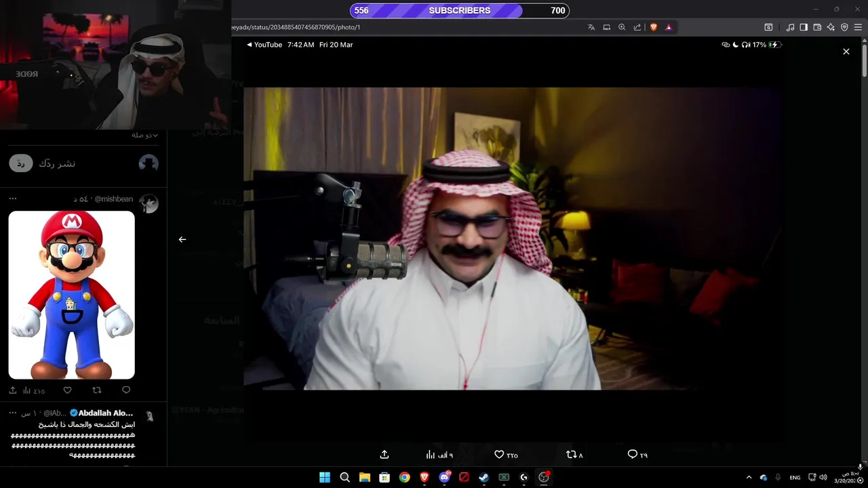Click the tab search icon in browser toolbar
Screen dimensions: 868x488
pos(768,27)
